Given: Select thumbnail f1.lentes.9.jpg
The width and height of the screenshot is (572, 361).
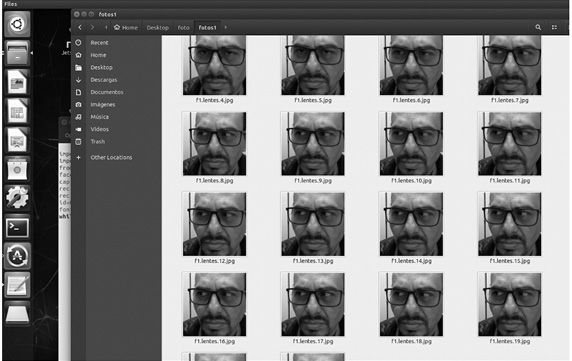Looking at the screenshot, I should (x=313, y=144).
